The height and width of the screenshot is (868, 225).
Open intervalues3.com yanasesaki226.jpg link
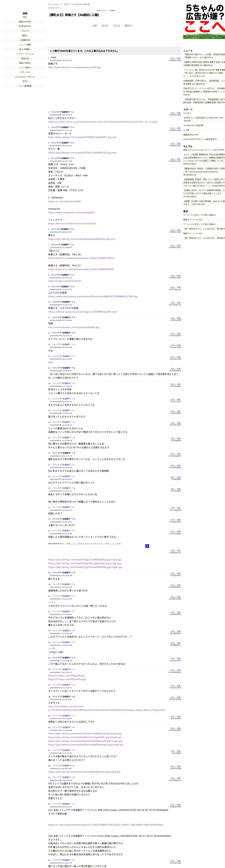point(74,67)
